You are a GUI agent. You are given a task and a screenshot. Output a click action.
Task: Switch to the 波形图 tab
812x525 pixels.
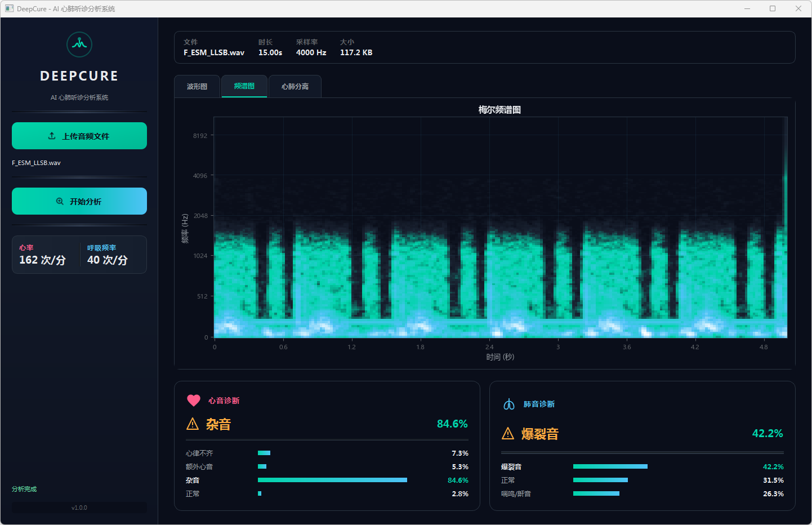pos(197,87)
